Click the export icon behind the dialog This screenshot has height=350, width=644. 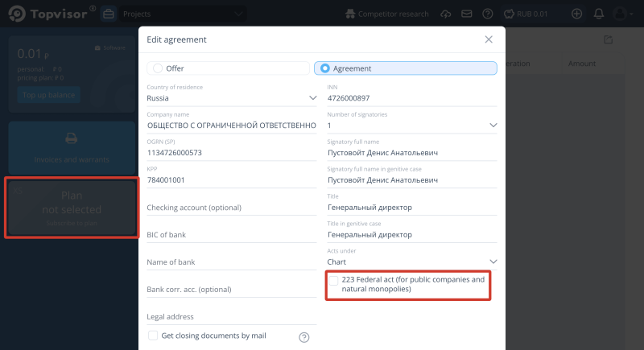(x=609, y=39)
